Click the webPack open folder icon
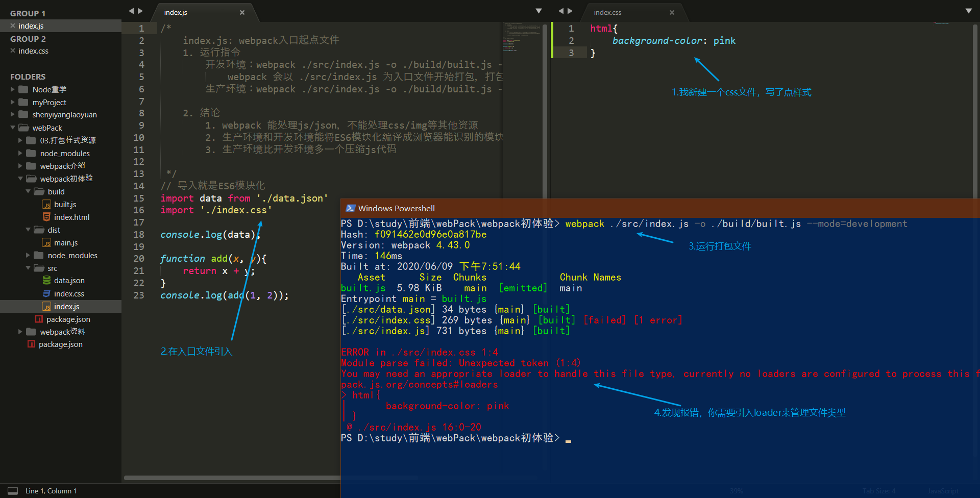Image resolution: width=980 pixels, height=498 pixels. pos(23,128)
